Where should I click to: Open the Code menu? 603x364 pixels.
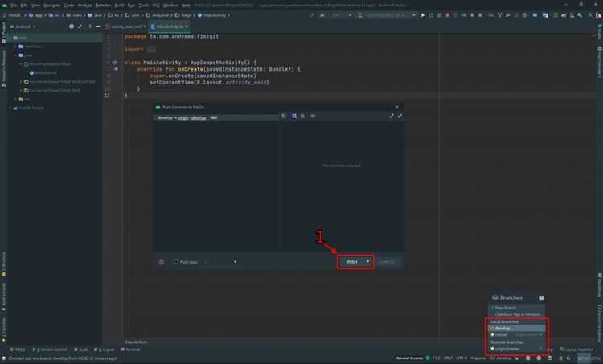69,6
